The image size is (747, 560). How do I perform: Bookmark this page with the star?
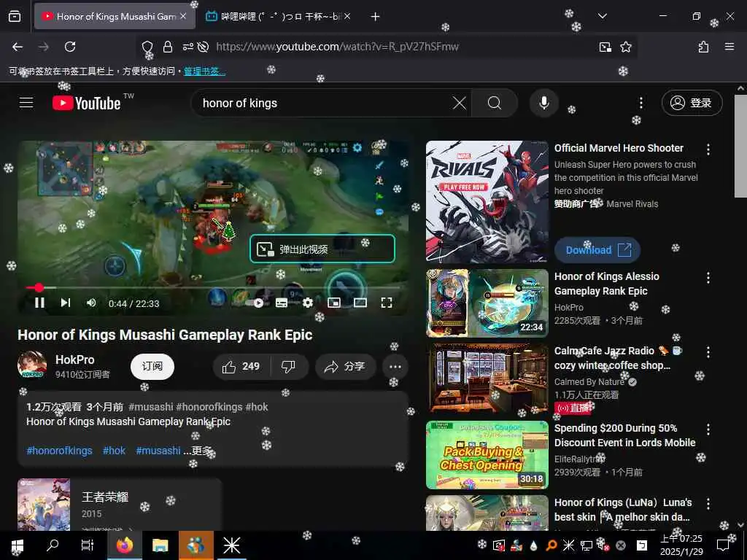pyautogui.click(x=625, y=47)
